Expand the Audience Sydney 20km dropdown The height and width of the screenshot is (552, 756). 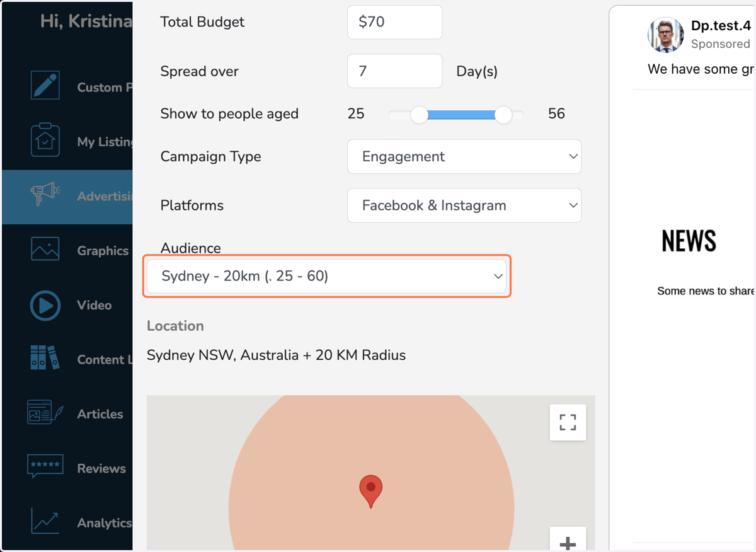[326, 276]
